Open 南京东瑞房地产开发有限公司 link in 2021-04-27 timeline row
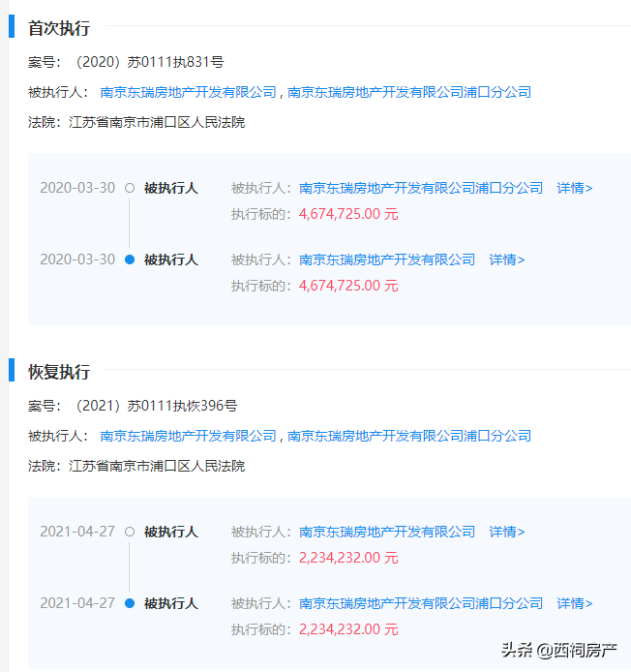The height and width of the screenshot is (672, 631). point(387,532)
